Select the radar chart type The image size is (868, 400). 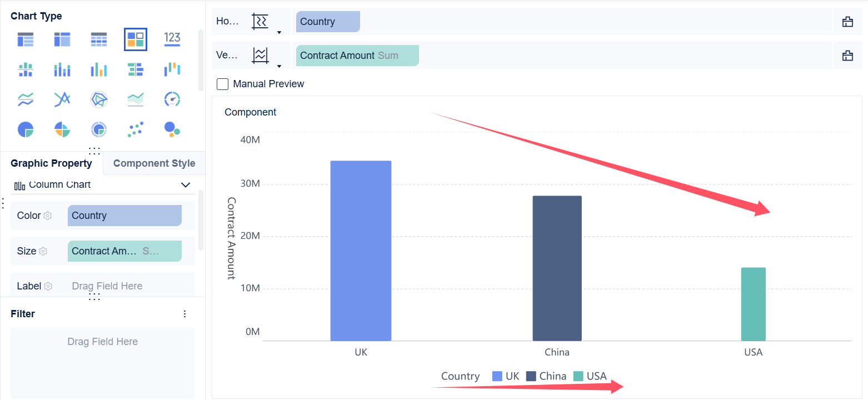[99, 99]
